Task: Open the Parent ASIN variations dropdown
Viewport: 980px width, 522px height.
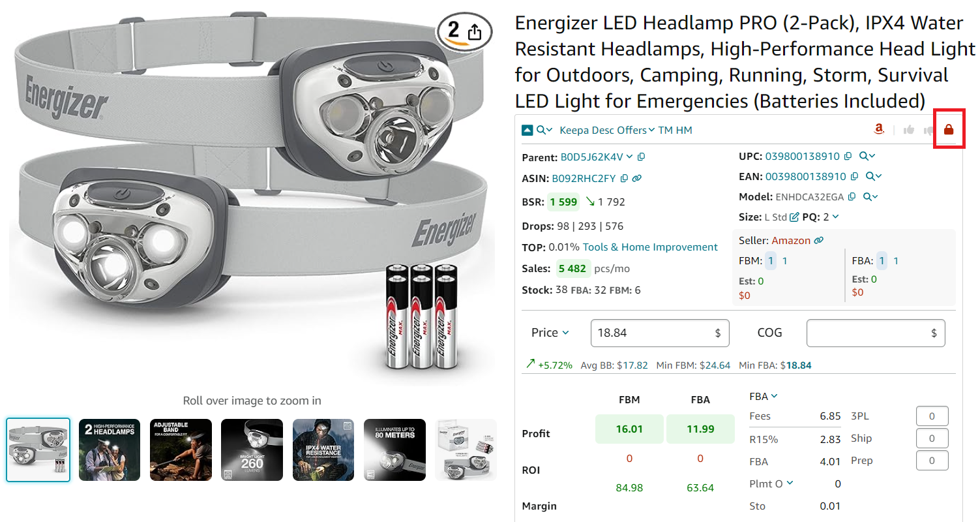Action: pos(629,157)
